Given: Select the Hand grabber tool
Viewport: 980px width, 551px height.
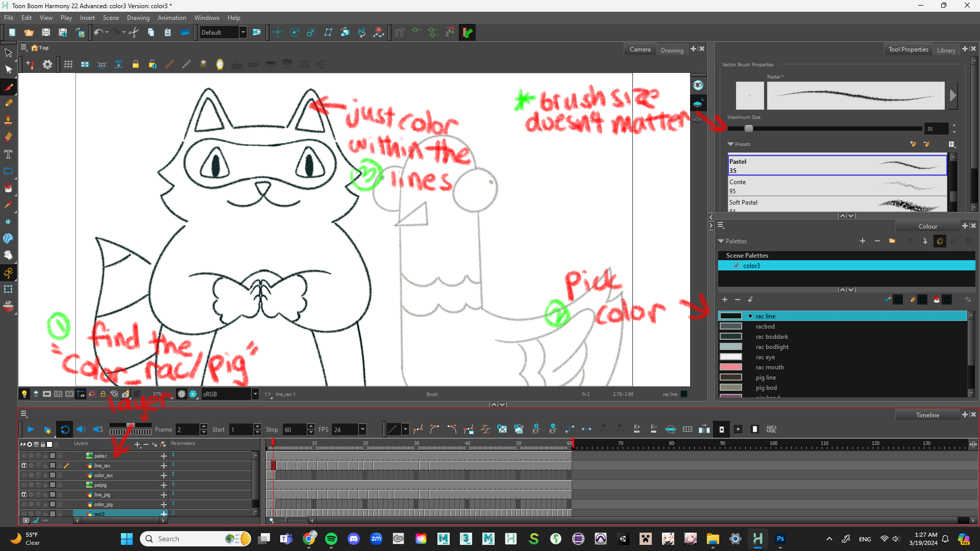Looking at the screenshot, I should click(x=8, y=255).
